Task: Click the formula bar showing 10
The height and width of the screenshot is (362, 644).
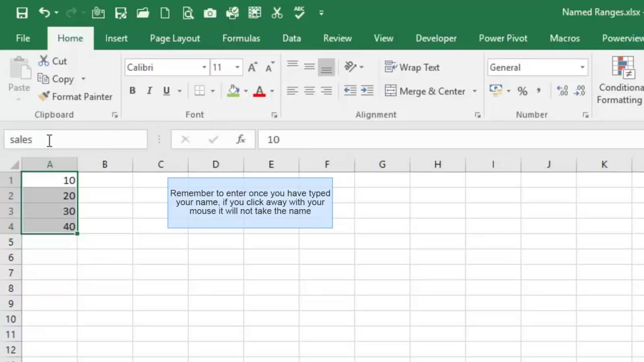Action: coord(451,139)
